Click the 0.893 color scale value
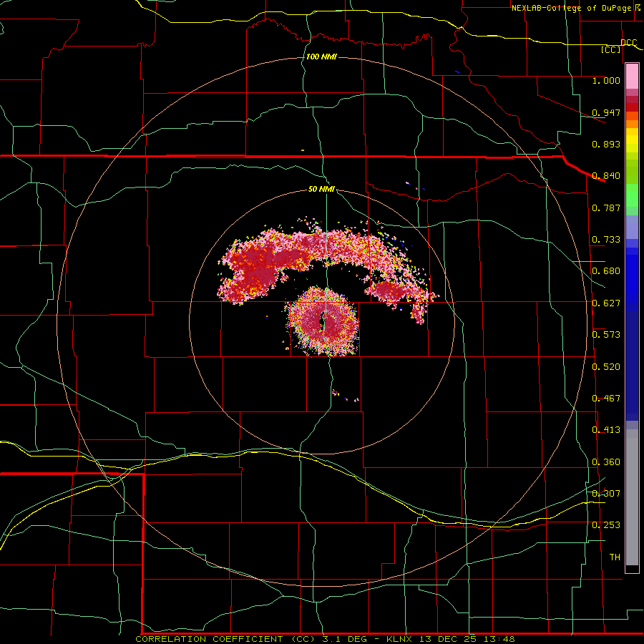 tap(606, 144)
